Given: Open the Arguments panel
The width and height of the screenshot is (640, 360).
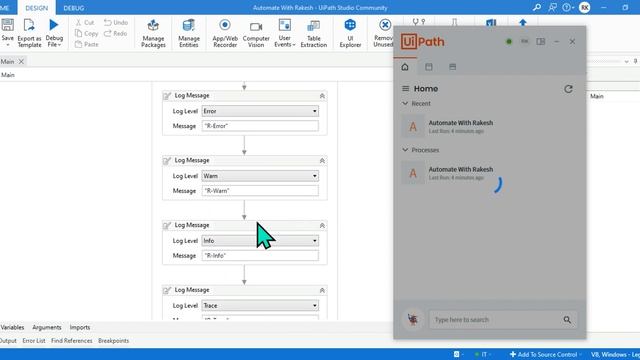Looking at the screenshot, I should point(47,327).
